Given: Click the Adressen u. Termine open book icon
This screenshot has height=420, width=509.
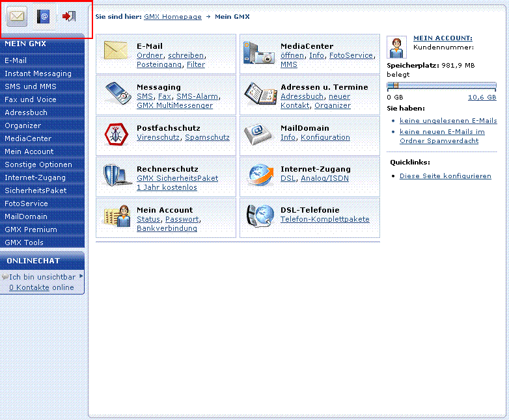Looking at the screenshot, I should click(260, 94).
